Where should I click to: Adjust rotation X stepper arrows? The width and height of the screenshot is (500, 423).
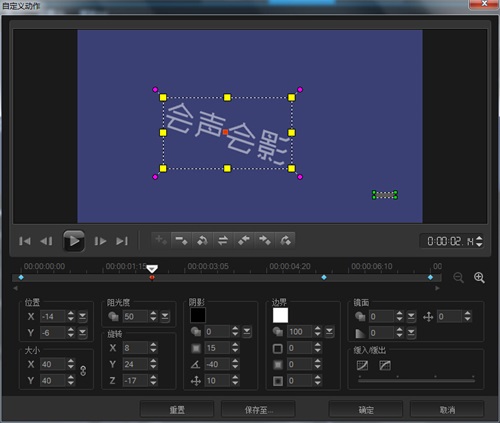click(153, 348)
